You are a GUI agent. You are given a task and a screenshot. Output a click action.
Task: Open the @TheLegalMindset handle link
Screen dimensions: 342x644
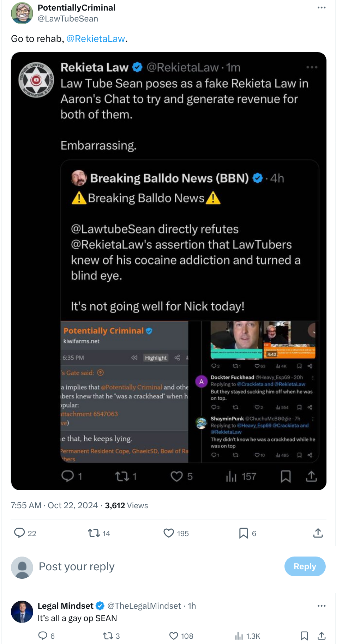[x=144, y=606]
